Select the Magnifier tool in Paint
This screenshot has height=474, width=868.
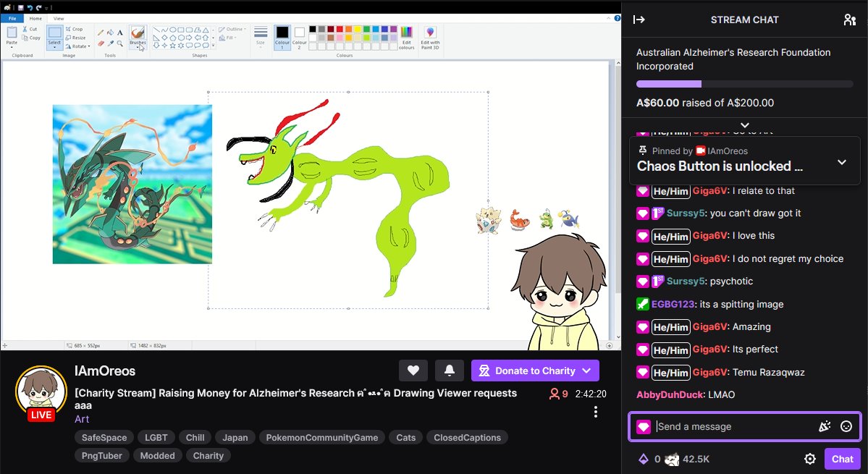pos(119,43)
